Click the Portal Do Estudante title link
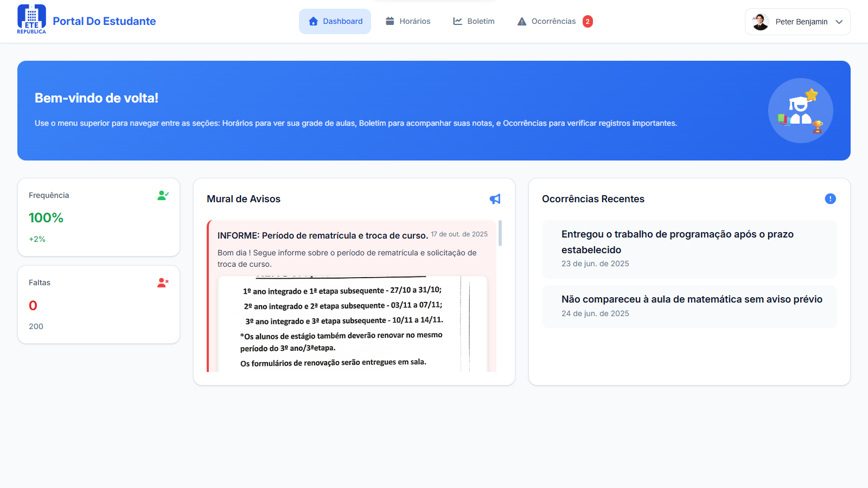The height and width of the screenshot is (488, 868). (104, 21)
